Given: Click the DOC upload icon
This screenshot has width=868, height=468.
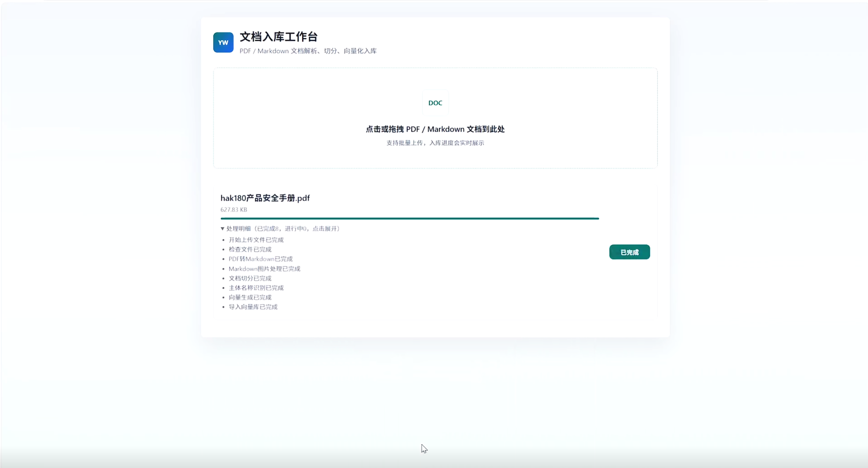Looking at the screenshot, I should click(x=435, y=103).
